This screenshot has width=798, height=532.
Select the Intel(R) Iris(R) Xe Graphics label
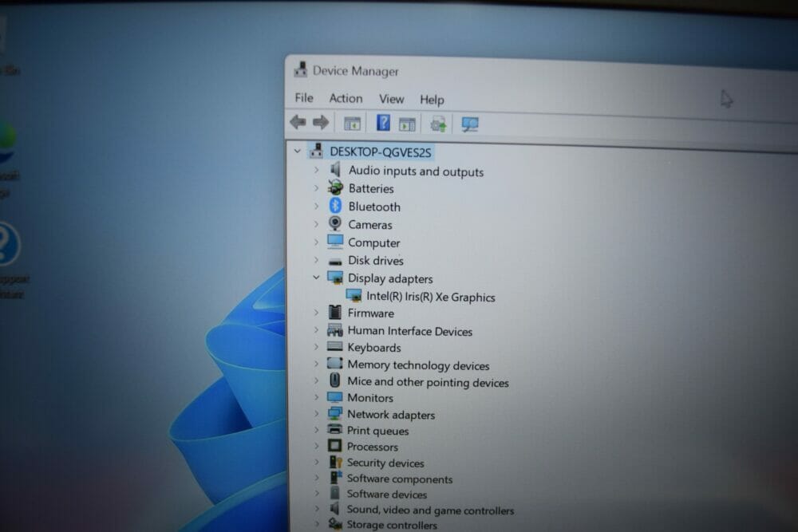pyautogui.click(x=431, y=297)
